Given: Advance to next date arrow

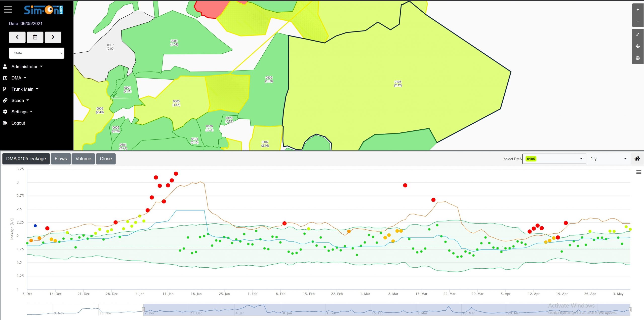Looking at the screenshot, I should click(x=53, y=37).
